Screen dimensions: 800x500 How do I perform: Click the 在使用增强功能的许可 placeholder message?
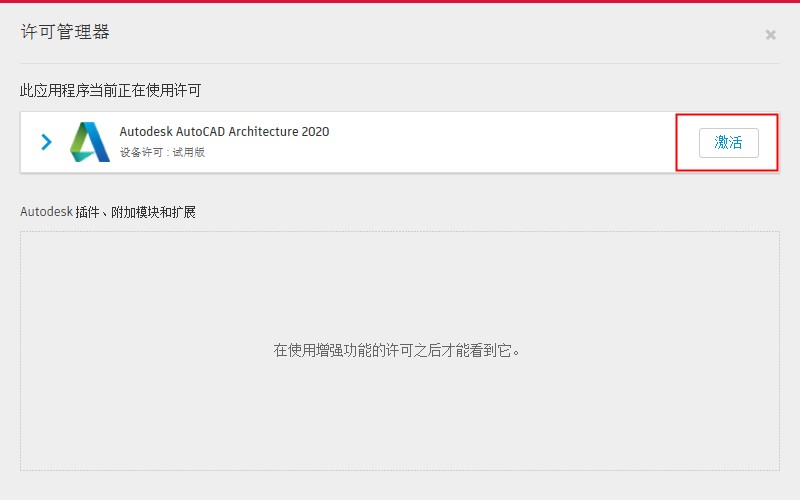pos(399,350)
